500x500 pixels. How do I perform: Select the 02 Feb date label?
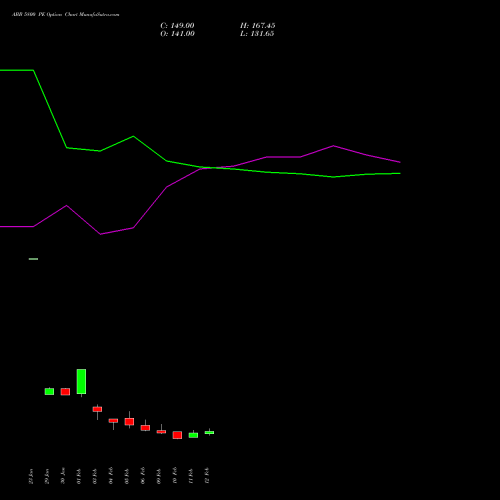[x=95, y=476]
